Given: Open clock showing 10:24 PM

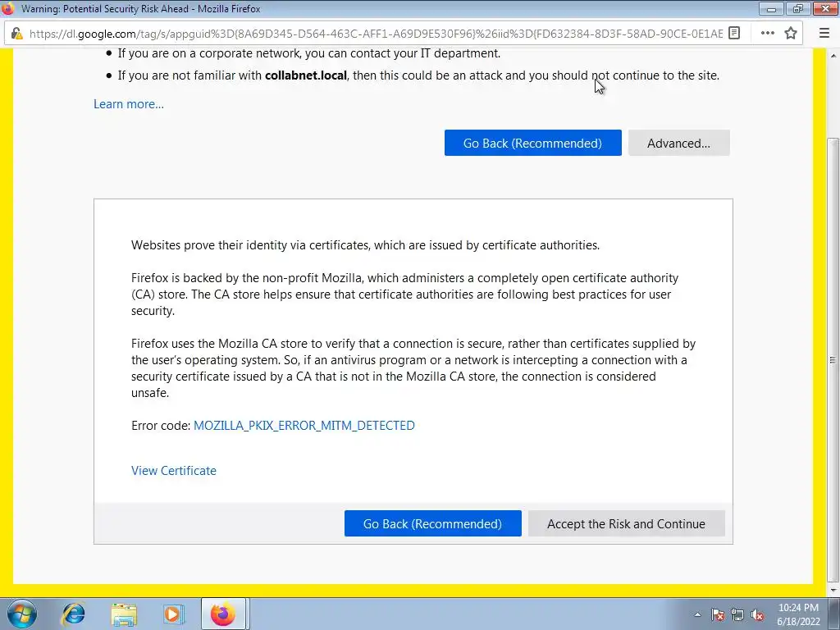Looking at the screenshot, I should coord(798,614).
